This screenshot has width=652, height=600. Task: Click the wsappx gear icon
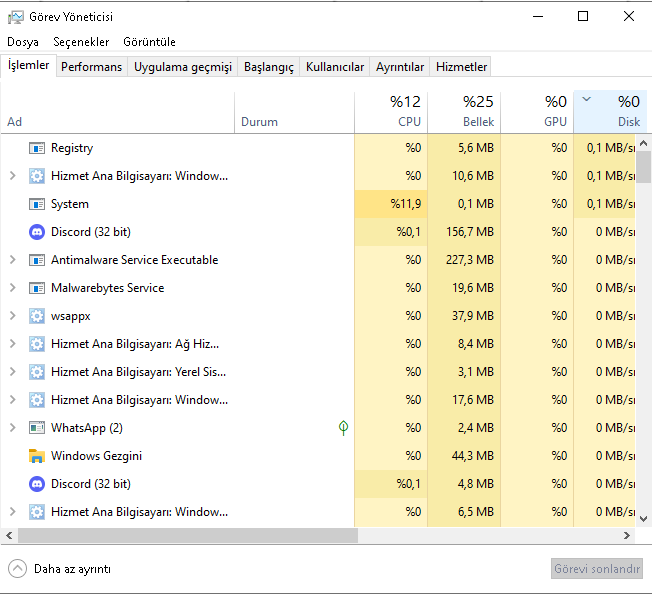coord(37,316)
